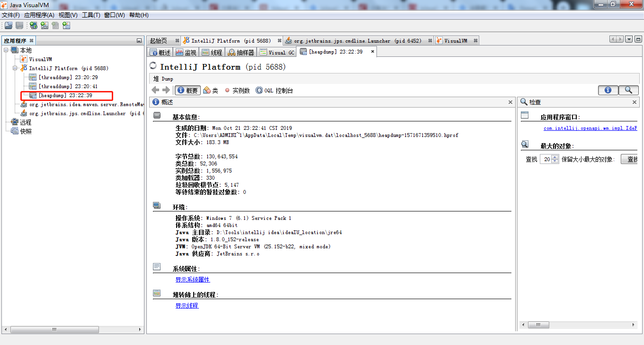Click into the number field showing 20
Screen dimensions: 644x345
tap(546, 160)
